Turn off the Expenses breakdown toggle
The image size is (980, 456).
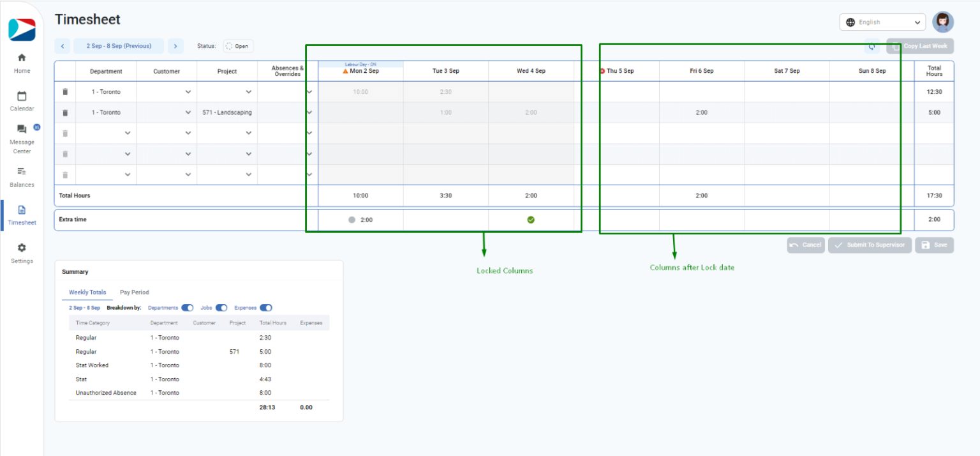tap(266, 307)
